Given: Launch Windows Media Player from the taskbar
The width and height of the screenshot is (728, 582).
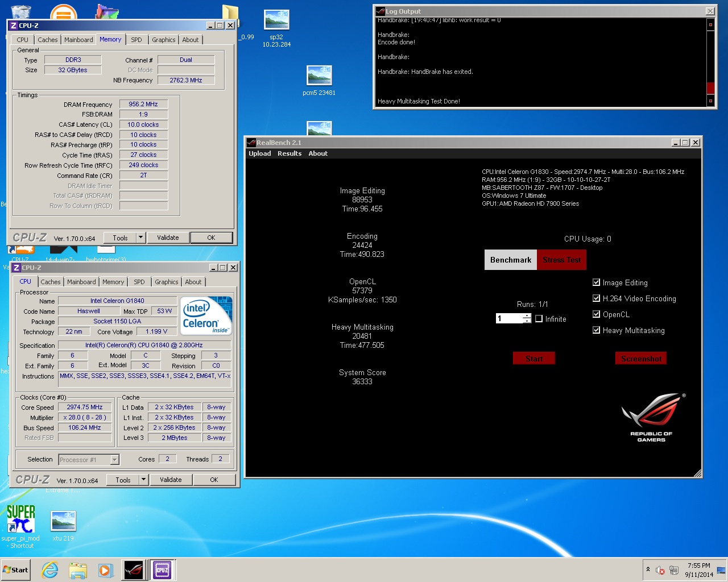Looking at the screenshot, I should [105, 570].
